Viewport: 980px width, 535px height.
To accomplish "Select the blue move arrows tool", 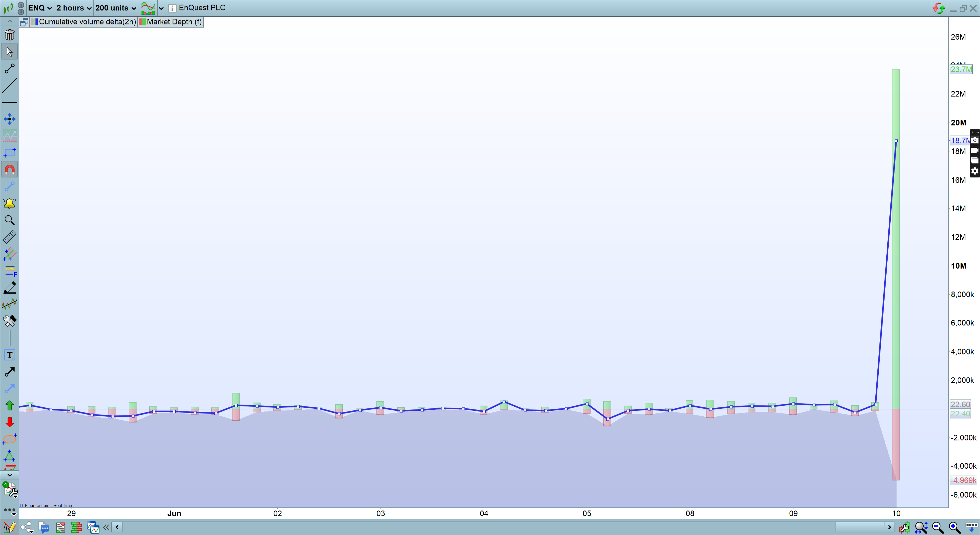I will (9, 119).
